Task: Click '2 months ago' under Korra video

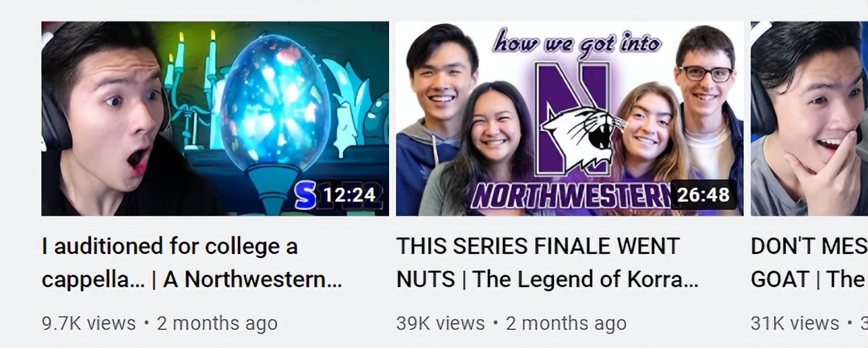Action: pos(566,323)
